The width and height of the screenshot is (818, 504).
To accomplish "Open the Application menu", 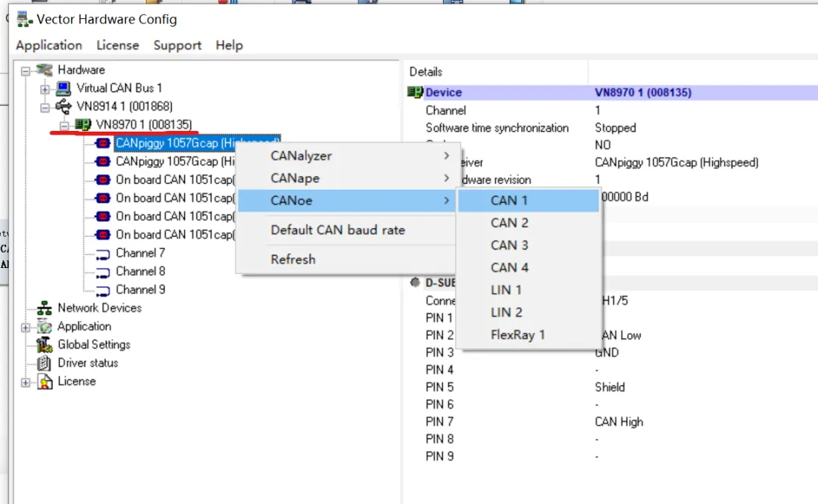I will (x=49, y=45).
